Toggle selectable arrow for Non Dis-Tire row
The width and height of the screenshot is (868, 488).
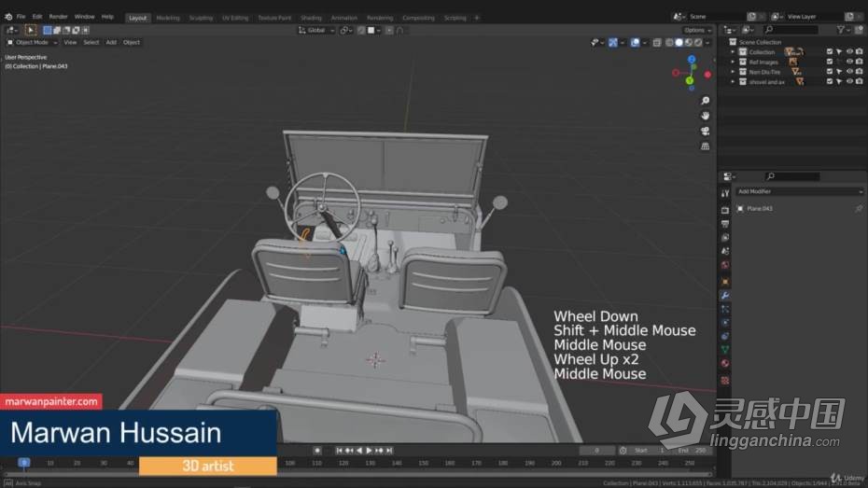coord(839,72)
